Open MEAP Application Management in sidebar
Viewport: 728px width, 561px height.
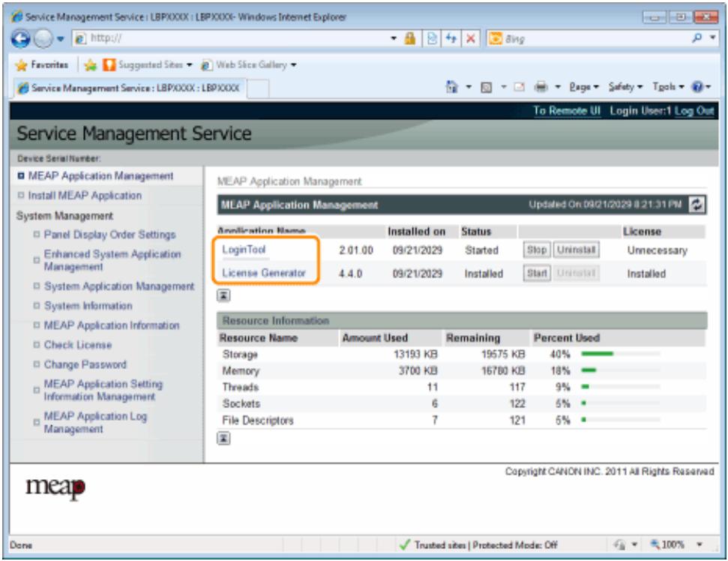100,175
